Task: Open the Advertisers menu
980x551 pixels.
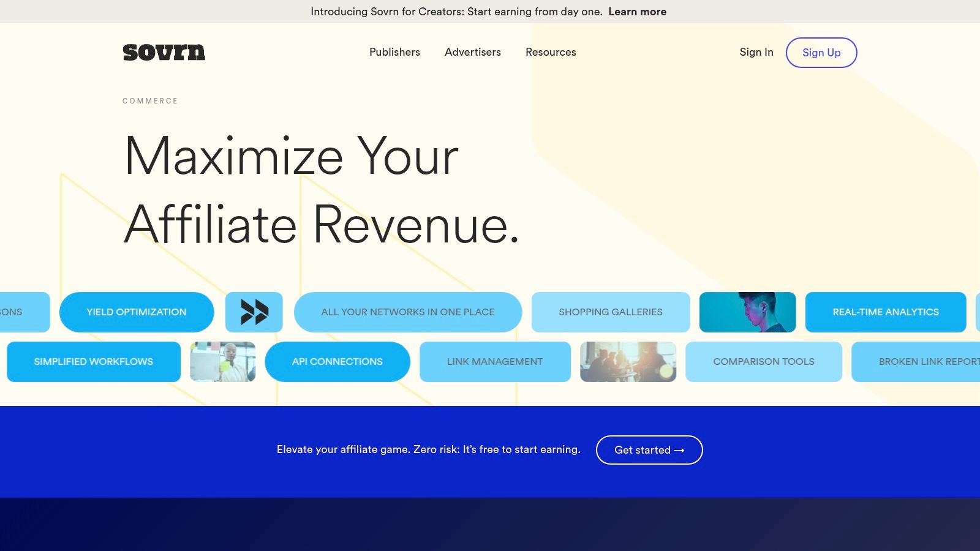Action: pyautogui.click(x=472, y=52)
